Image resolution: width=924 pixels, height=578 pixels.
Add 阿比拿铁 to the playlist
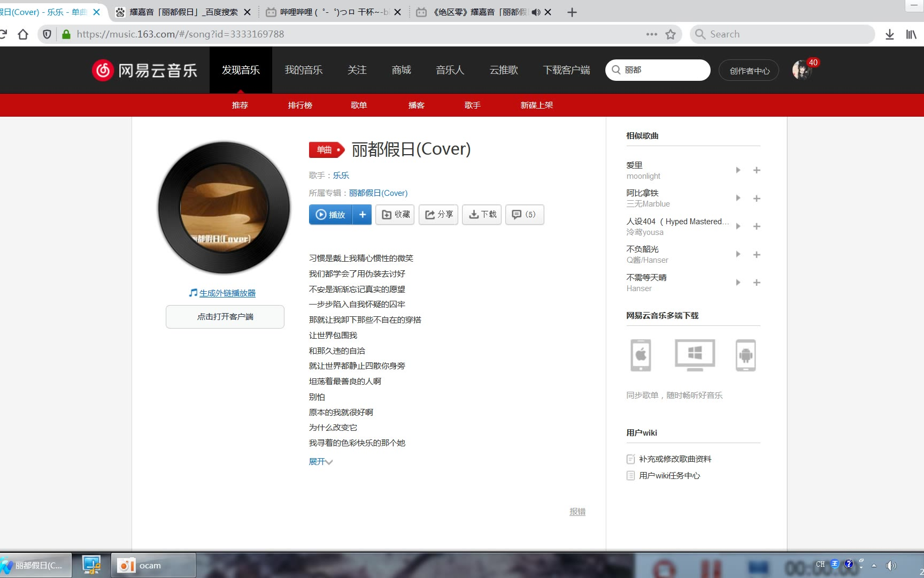(757, 199)
